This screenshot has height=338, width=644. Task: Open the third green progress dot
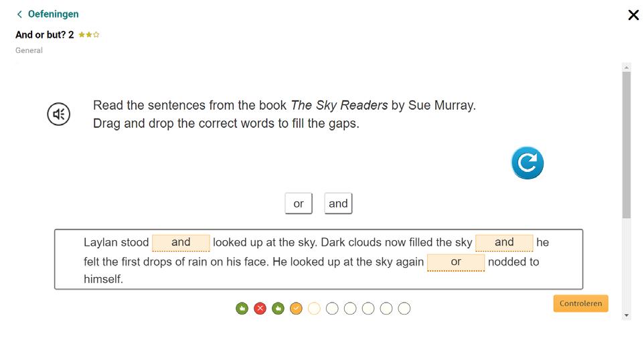[x=278, y=309]
